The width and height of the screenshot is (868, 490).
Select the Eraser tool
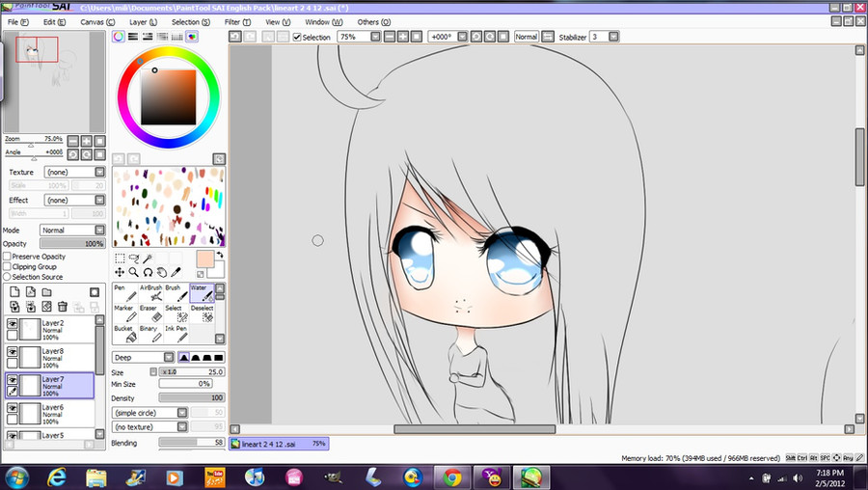[x=150, y=313]
